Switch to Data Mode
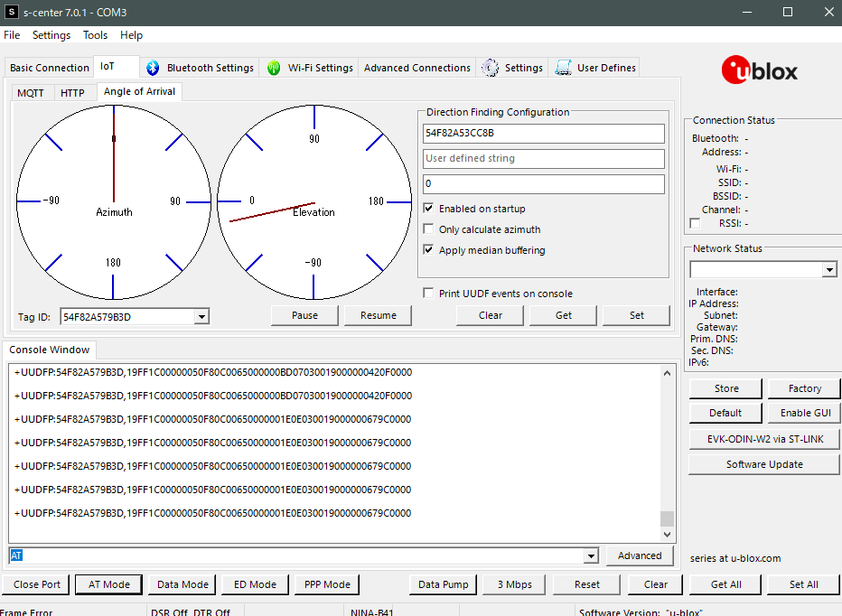This screenshot has height=616, width=842. tap(182, 584)
